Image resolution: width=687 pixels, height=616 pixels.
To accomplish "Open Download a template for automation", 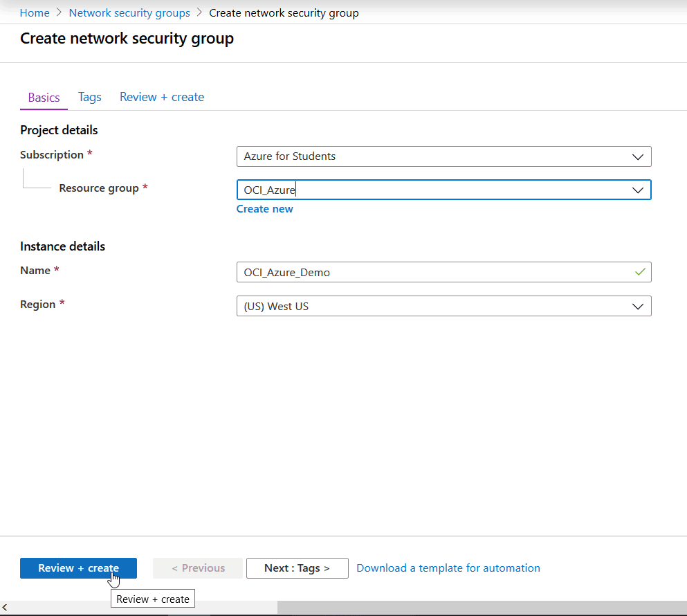I will click(x=448, y=568).
